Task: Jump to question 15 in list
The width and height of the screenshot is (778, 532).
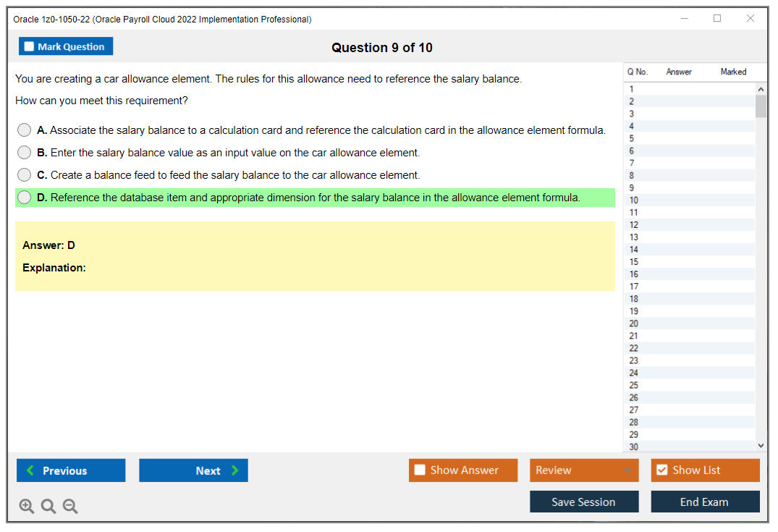Action: point(634,262)
